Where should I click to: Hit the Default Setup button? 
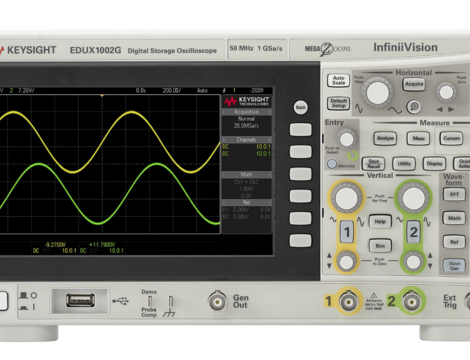pyautogui.click(x=338, y=103)
